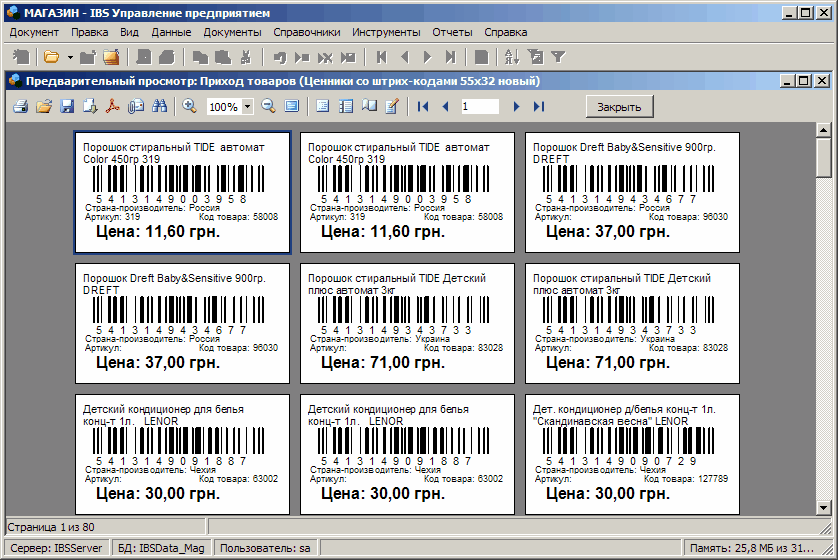This screenshot has width=838, height=560.
Task: Expand the arrow beside the folder icon
Action: pyautogui.click(x=69, y=57)
